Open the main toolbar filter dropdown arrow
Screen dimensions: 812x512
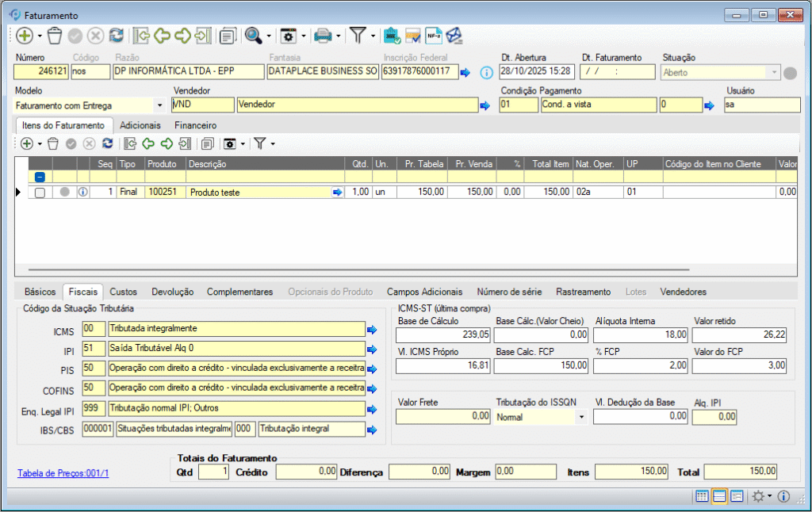pyautogui.click(x=373, y=36)
